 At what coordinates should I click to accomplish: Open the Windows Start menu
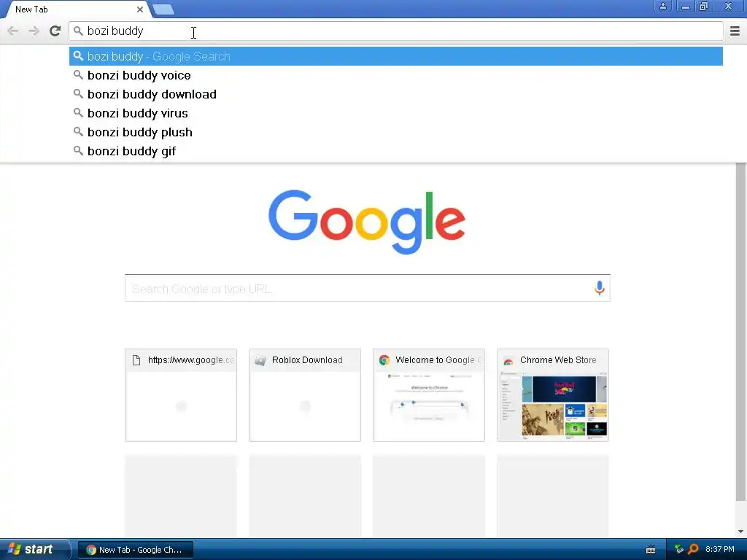[x=34, y=550]
